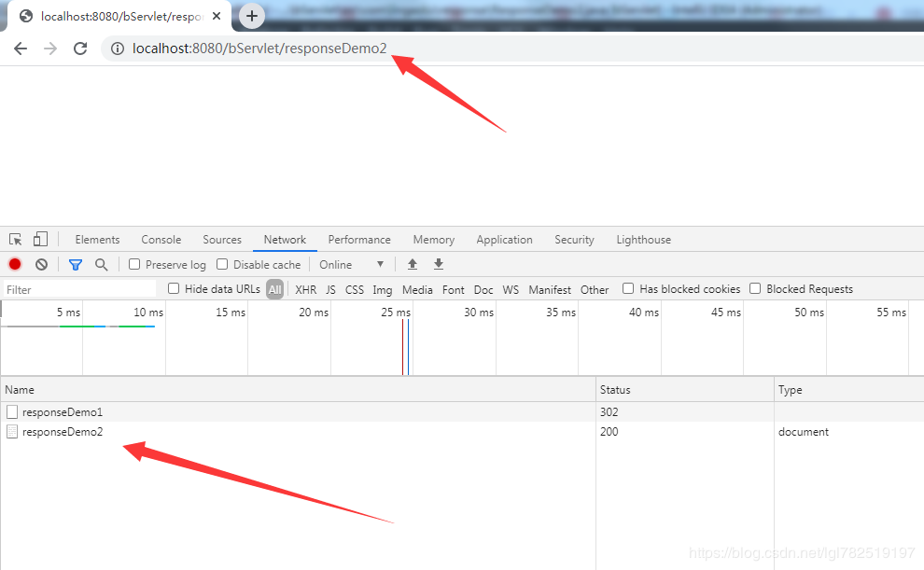
Task: Switch to the Application tab
Action: tap(504, 240)
